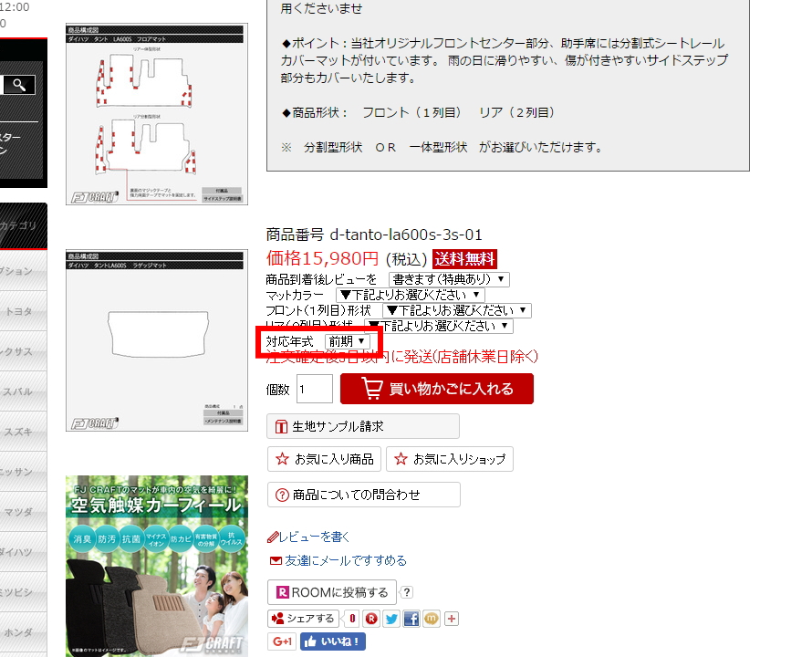This screenshot has height=657, width=812.
Task: Select ホンダ in category sidebar
Action: pos(18,632)
